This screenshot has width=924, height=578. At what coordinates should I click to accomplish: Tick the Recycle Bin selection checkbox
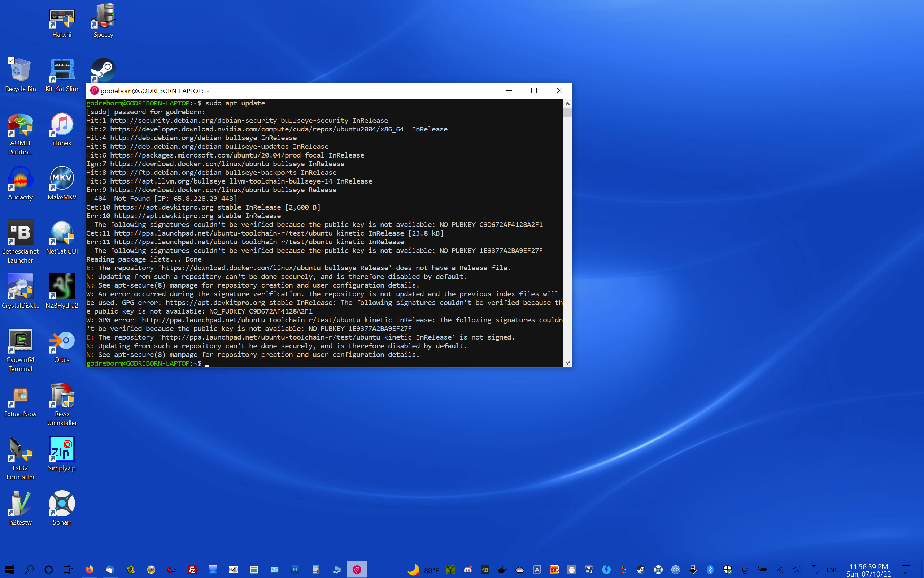pyautogui.click(x=11, y=60)
